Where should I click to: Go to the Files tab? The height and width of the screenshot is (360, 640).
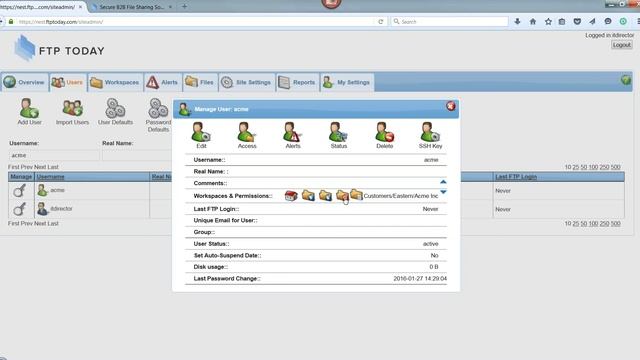200,82
